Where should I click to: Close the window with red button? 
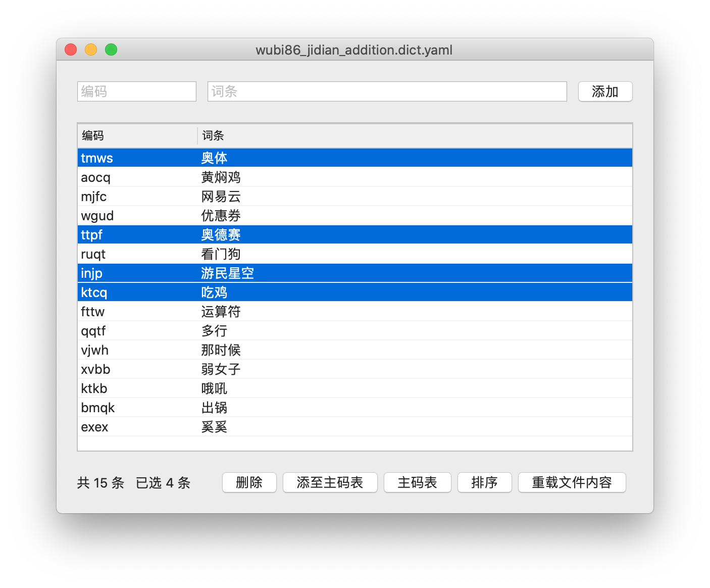(x=71, y=50)
